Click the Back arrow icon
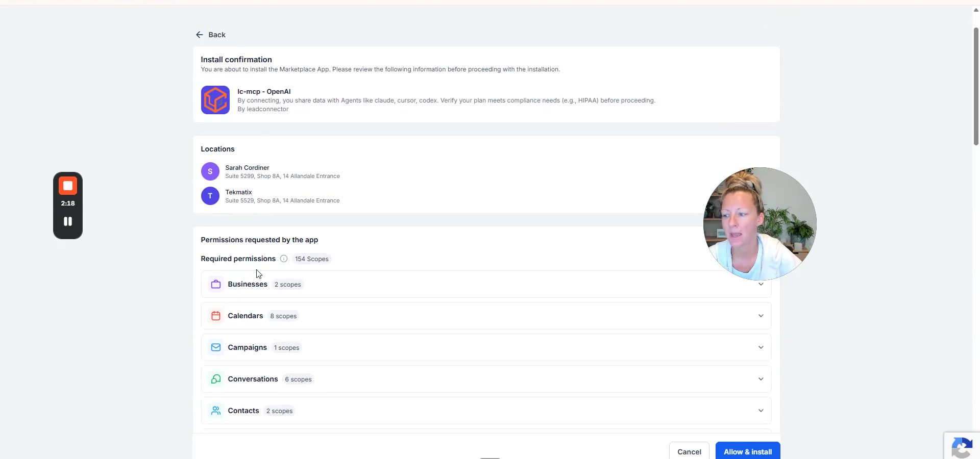Viewport: 980px width, 459px height. point(200,35)
